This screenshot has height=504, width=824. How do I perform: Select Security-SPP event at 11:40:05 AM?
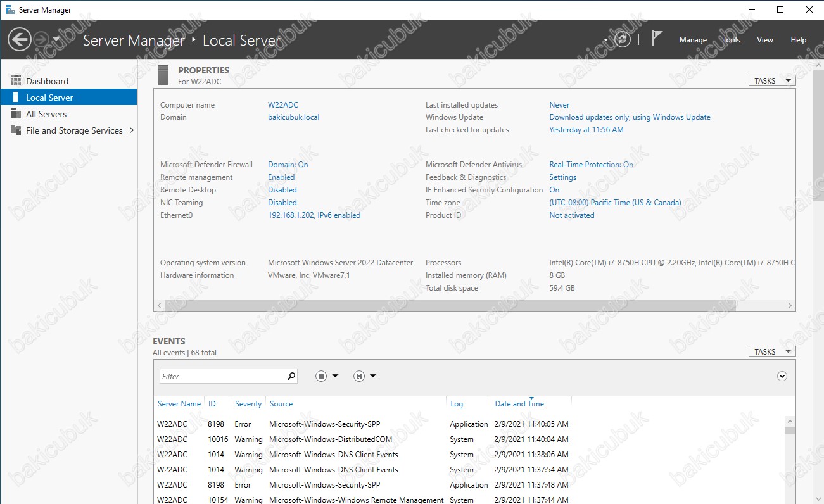[469, 424]
